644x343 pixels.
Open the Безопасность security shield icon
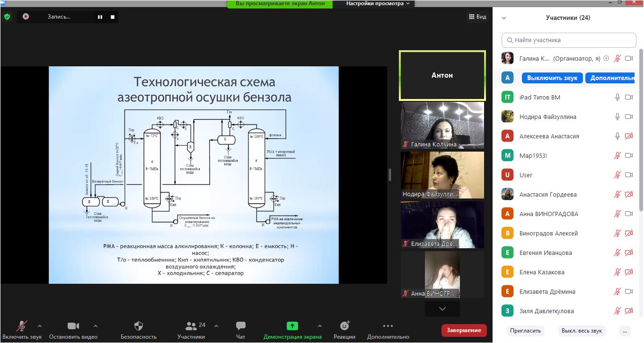point(139,326)
